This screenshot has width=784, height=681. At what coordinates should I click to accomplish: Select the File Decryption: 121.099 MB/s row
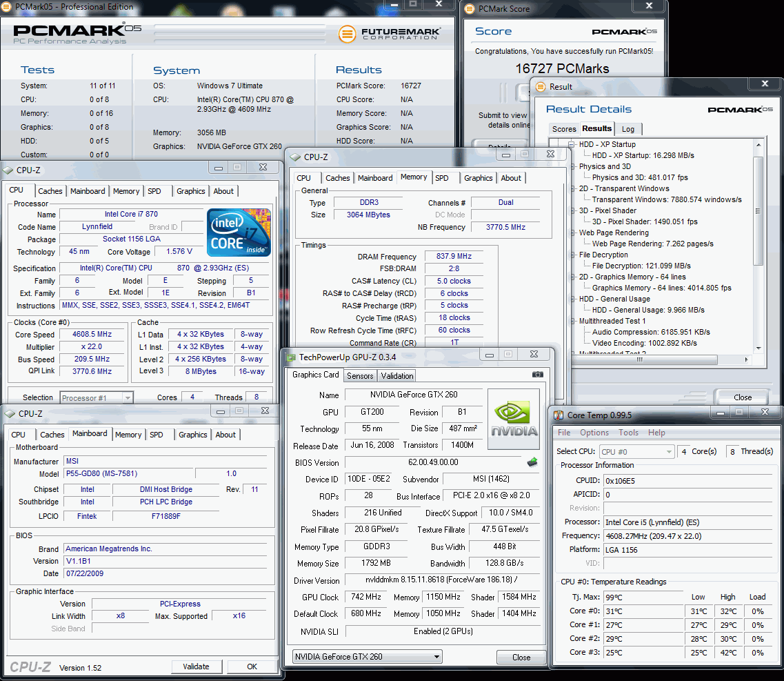point(641,266)
